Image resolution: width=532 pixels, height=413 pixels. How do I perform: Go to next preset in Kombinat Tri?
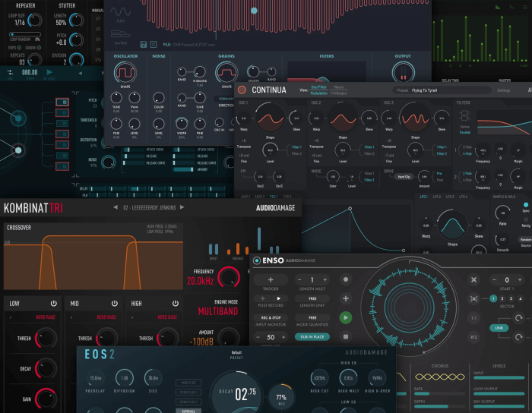pyautogui.click(x=182, y=207)
